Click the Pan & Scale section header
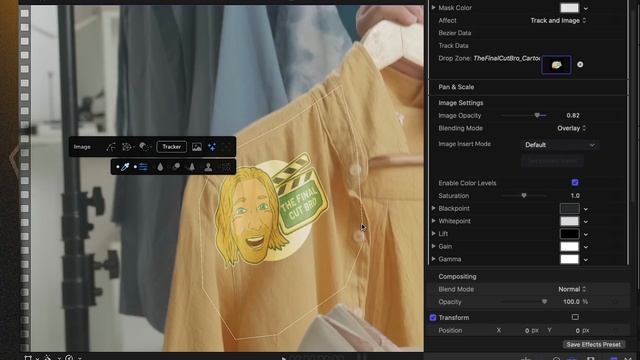640x360 pixels. [x=456, y=87]
